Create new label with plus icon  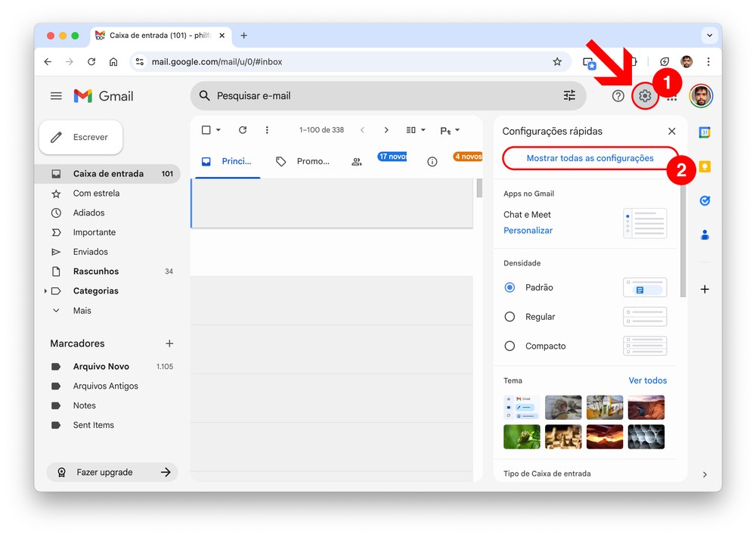169,343
